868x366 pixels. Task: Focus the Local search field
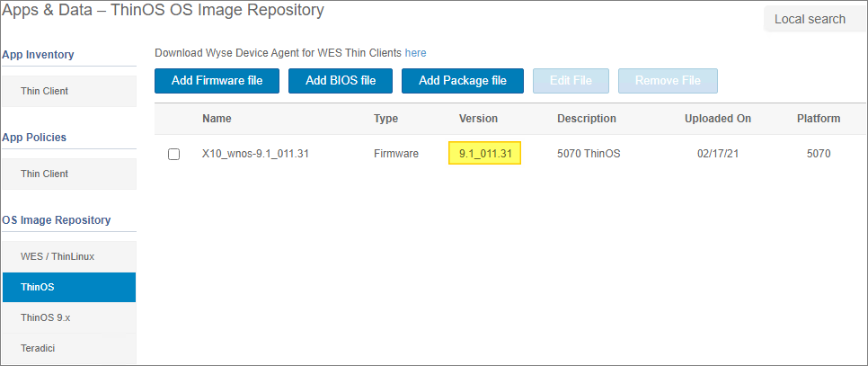click(810, 19)
